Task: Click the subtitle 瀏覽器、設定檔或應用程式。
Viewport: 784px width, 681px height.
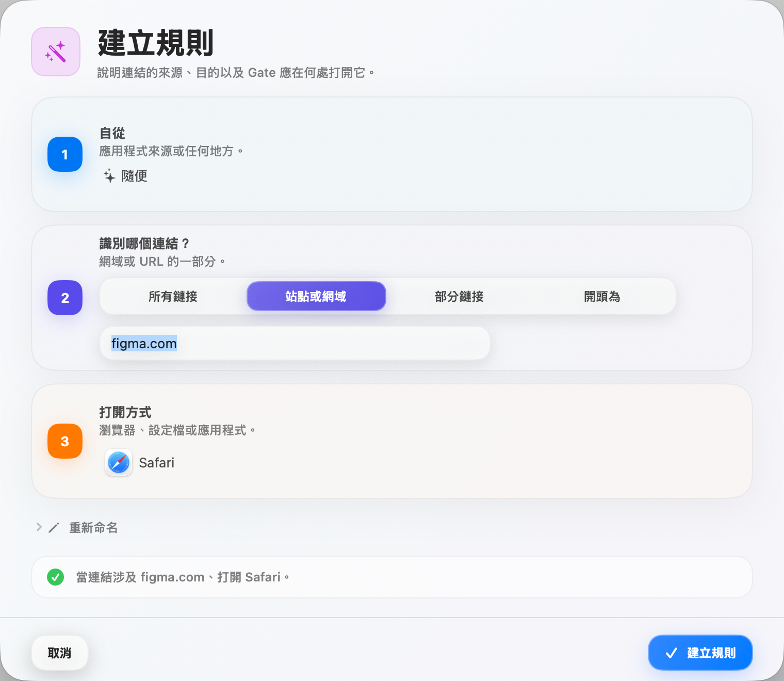Action: (177, 430)
